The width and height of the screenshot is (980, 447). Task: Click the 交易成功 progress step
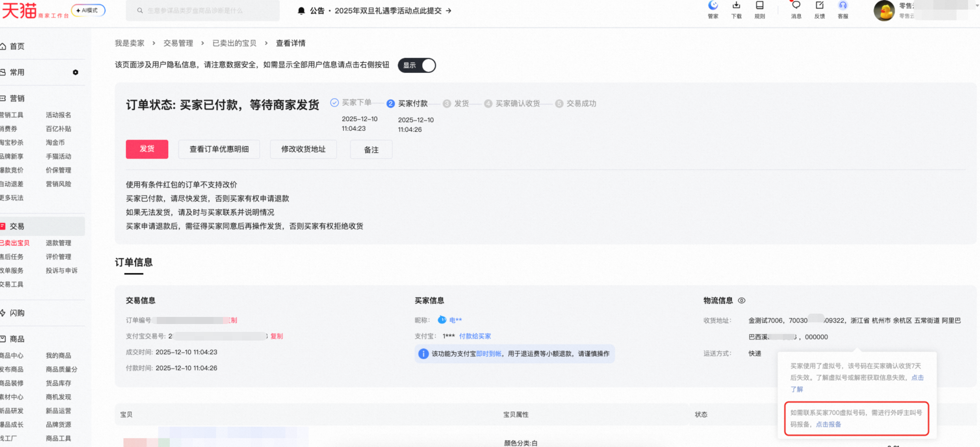click(x=575, y=103)
